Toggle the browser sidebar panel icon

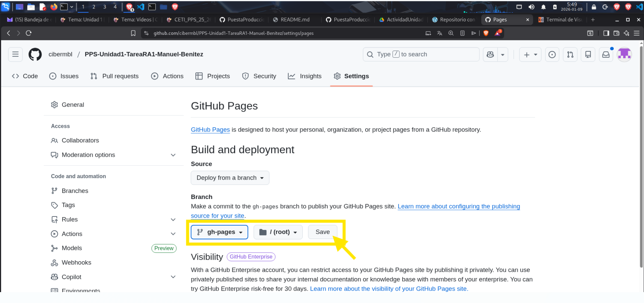pos(606,33)
